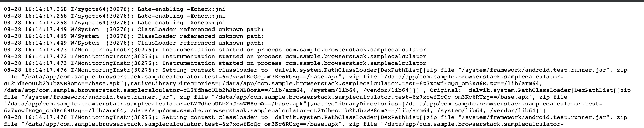Click the first I/MonitoringInstr(30276) tag
Image resolution: width=644 pixels, height=128 pixels.
[114, 50]
